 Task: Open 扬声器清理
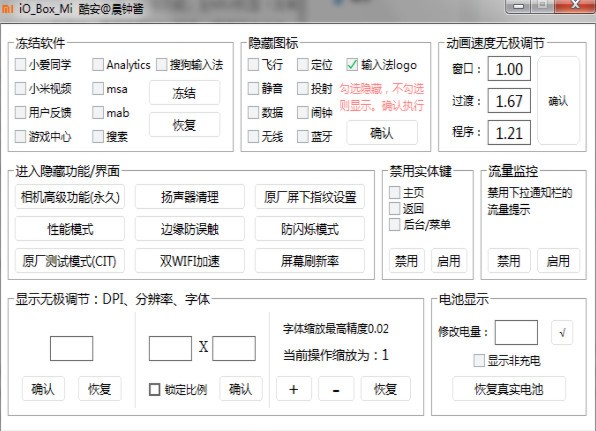[x=190, y=197]
